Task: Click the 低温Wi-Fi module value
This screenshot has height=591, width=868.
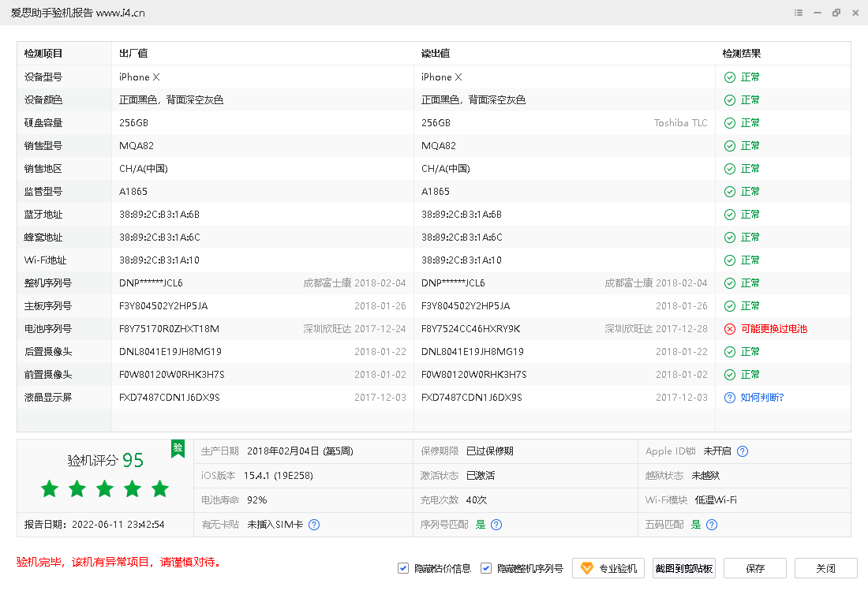Action: click(716, 500)
